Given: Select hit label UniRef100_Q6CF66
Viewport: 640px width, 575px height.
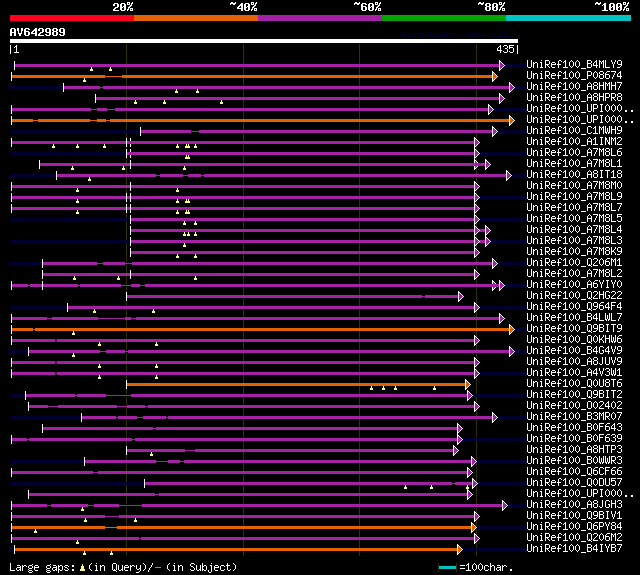Looking at the screenshot, I should [x=574, y=472].
